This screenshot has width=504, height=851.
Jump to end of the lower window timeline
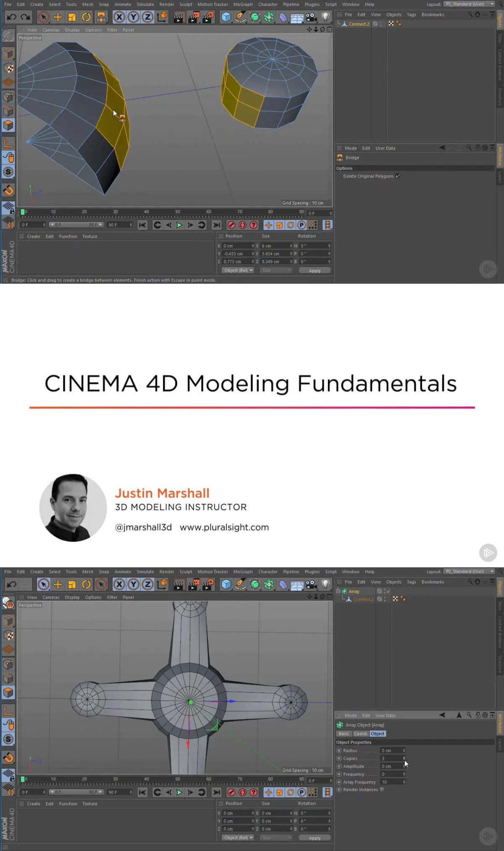click(x=216, y=792)
